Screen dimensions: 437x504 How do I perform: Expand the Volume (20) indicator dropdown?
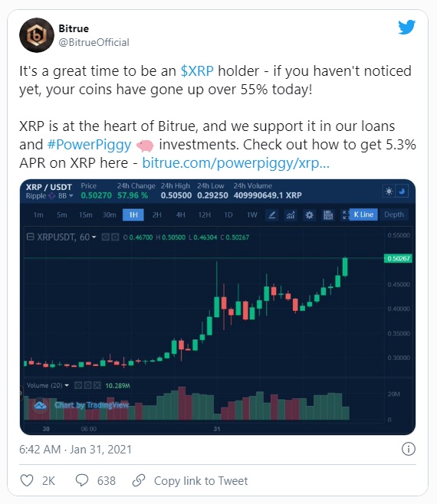coord(67,385)
